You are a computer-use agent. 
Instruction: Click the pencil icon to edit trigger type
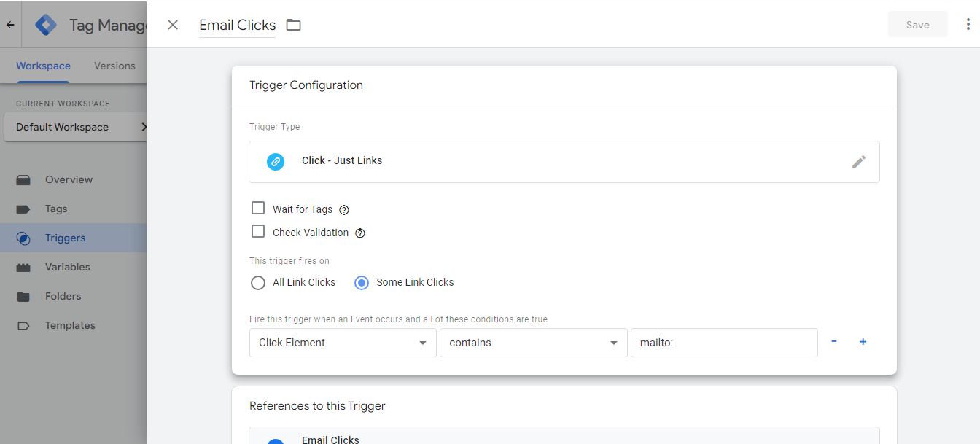click(x=858, y=162)
